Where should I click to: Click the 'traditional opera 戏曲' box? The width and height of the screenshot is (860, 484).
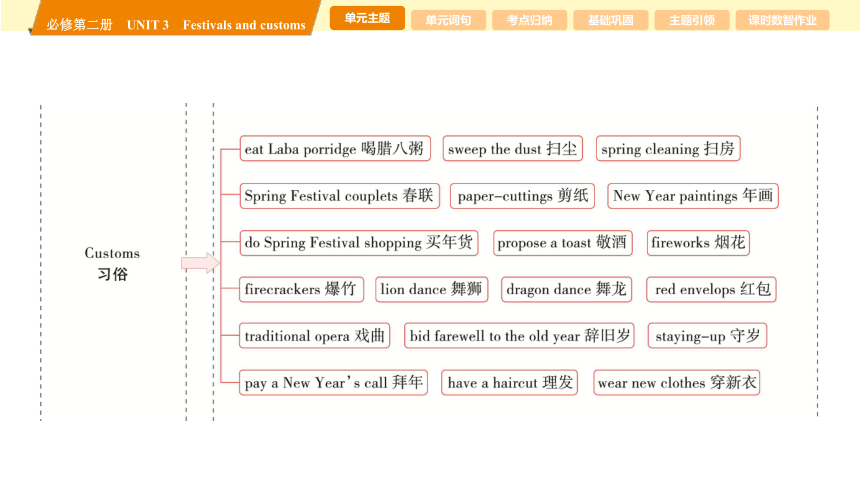314,336
